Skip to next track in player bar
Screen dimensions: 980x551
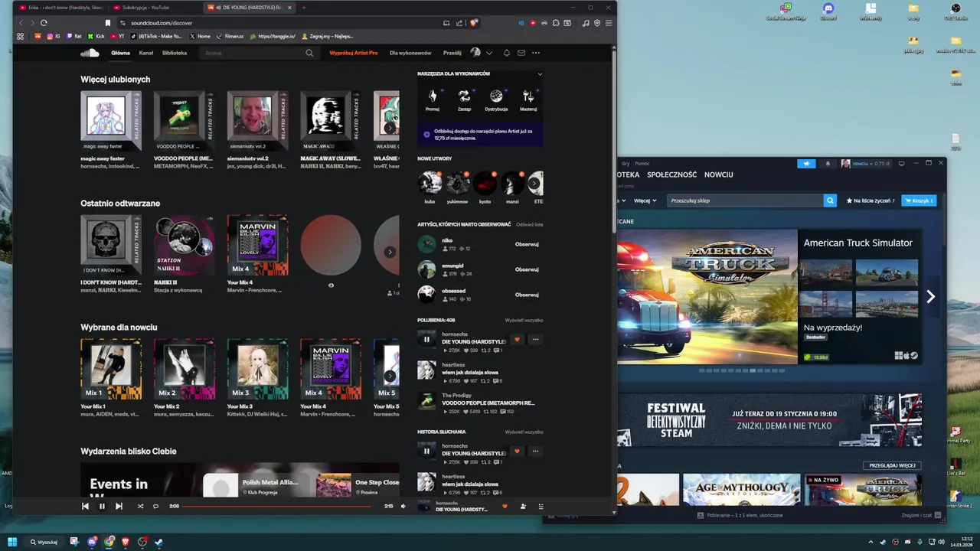pyautogui.click(x=119, y=506)
